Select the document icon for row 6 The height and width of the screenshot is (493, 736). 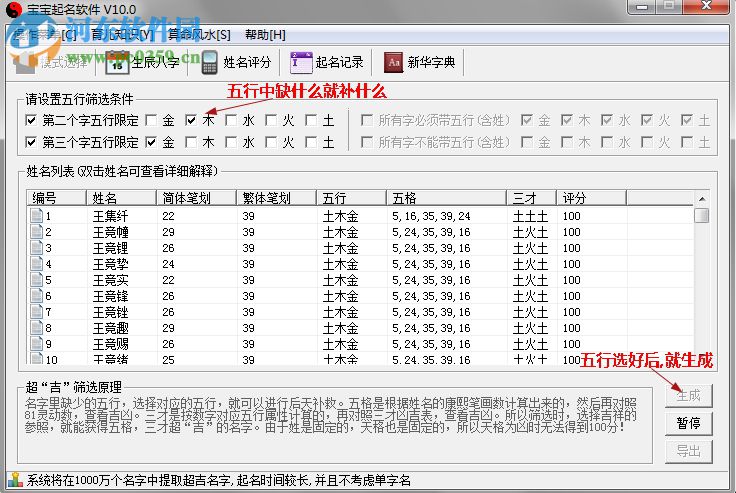[36, 295]
